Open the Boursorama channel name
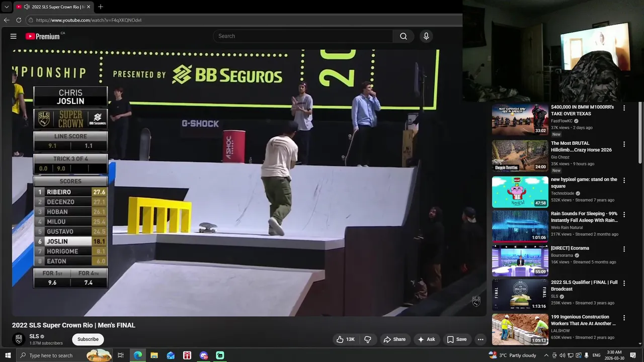 (562, 255)
